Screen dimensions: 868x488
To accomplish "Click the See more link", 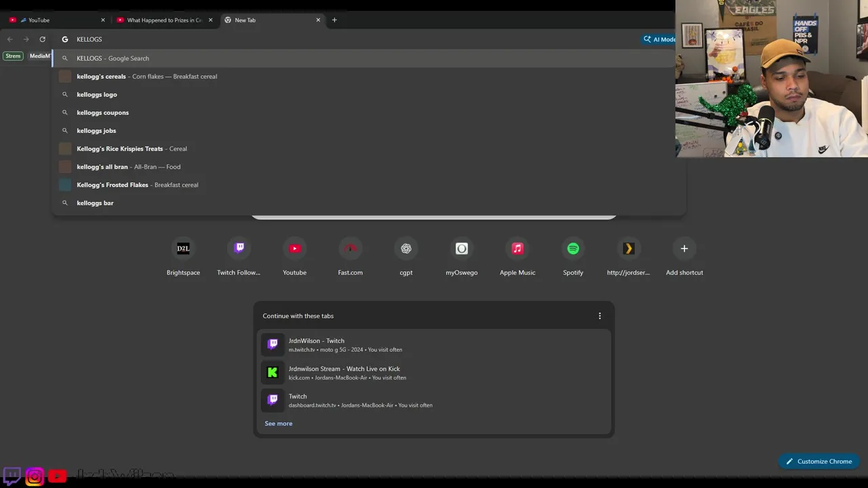I will click(279, 424).
